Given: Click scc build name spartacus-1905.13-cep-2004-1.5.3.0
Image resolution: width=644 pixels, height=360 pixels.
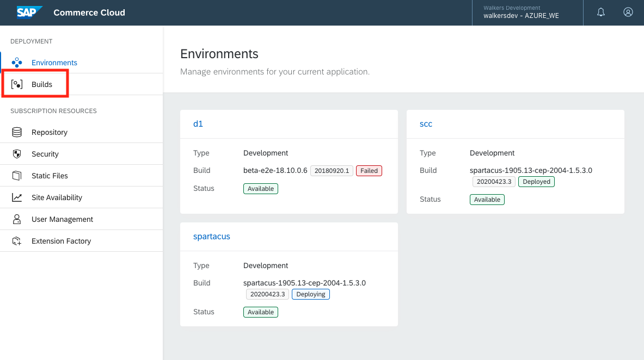Looking at the screenshot, I should pyautogui.click(x=531, y=170).
